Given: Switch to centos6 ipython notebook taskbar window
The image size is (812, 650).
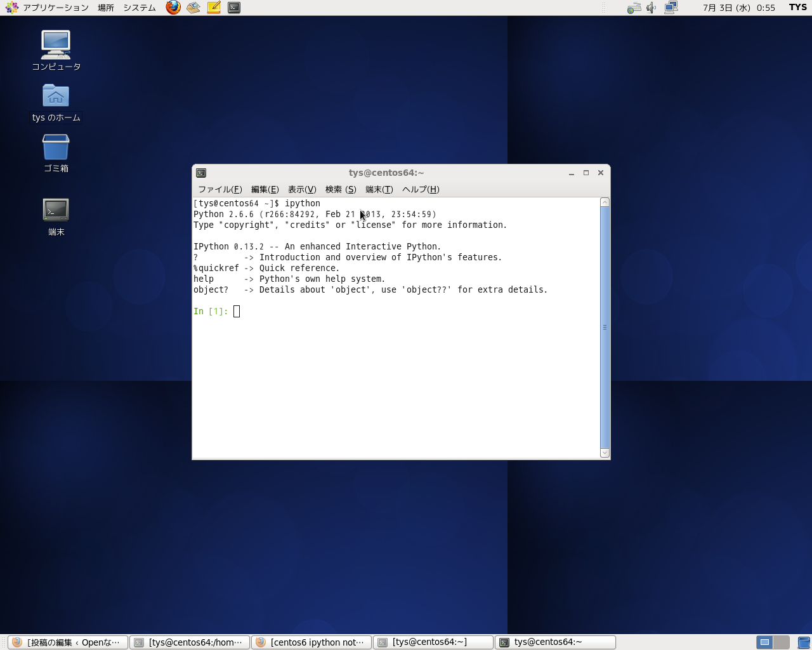Looking at the screenshot, I should (311, 642).
